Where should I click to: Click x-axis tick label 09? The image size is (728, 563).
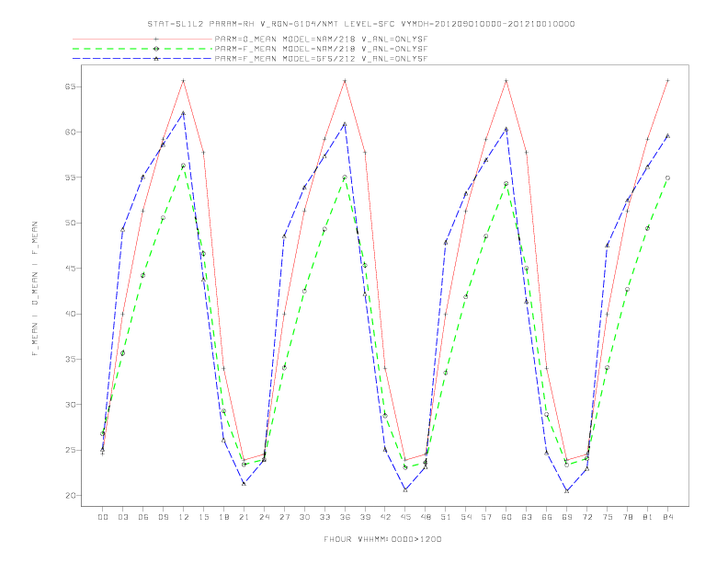tap(163, 517)
